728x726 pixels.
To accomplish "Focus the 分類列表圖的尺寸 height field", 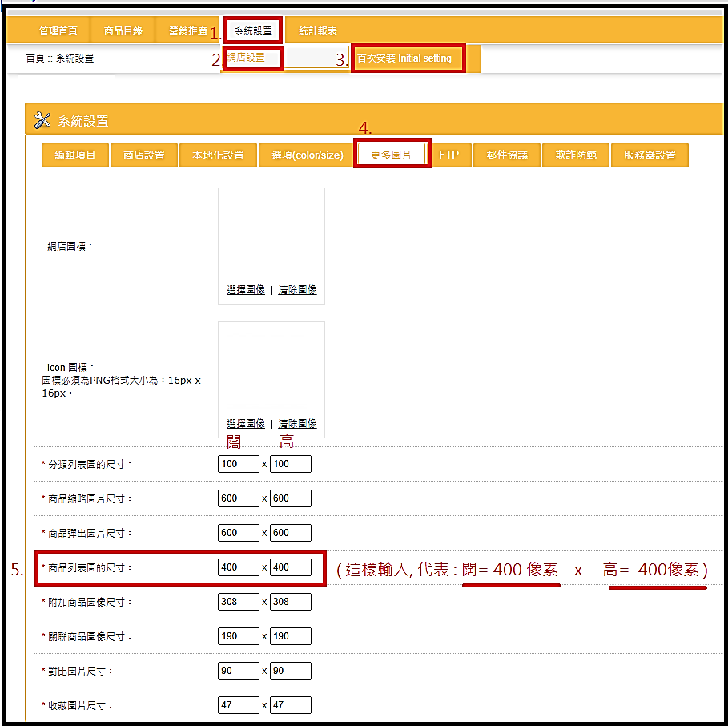I will [x=291, y=464].
